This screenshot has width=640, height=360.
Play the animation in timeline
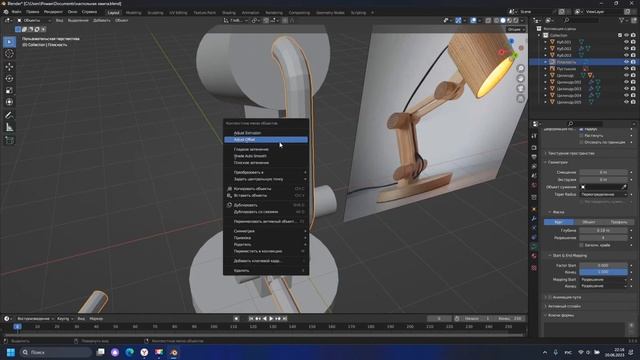pos(271,318)
